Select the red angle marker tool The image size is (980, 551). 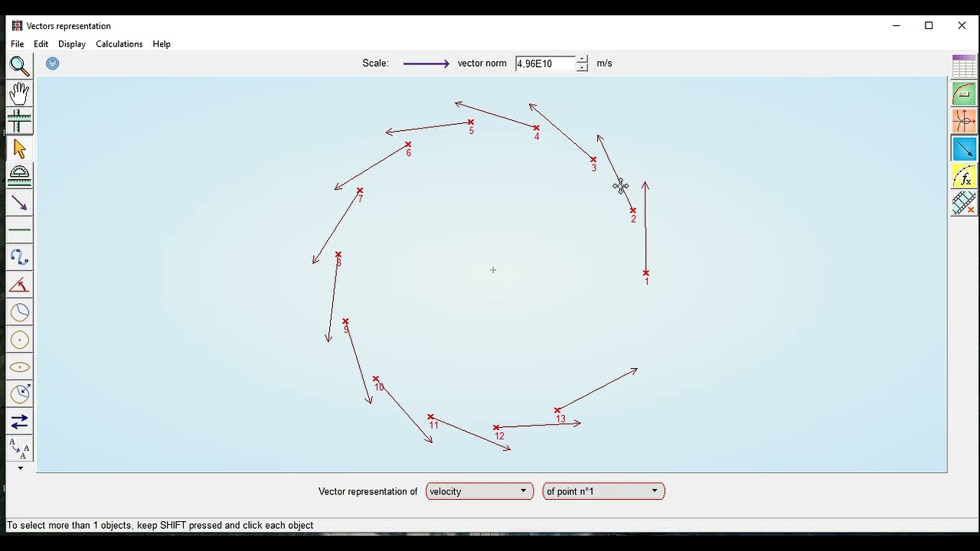click(x=19, y=285)
